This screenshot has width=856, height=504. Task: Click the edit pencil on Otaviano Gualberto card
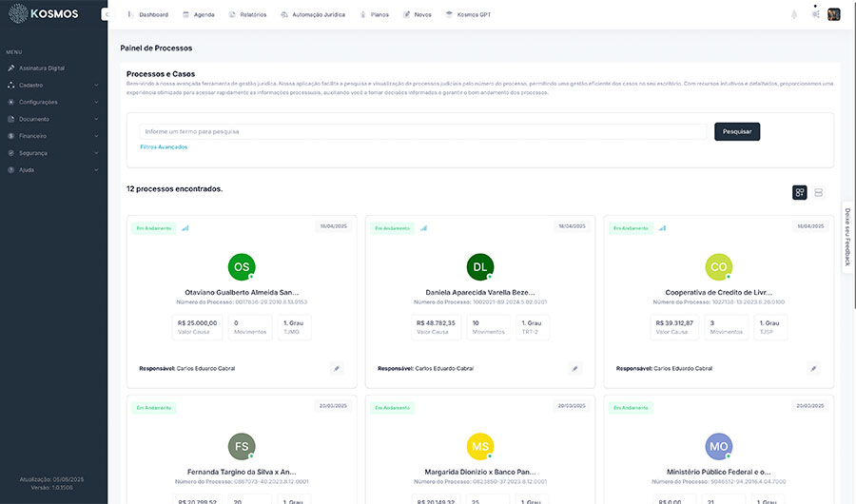point(336,368)
